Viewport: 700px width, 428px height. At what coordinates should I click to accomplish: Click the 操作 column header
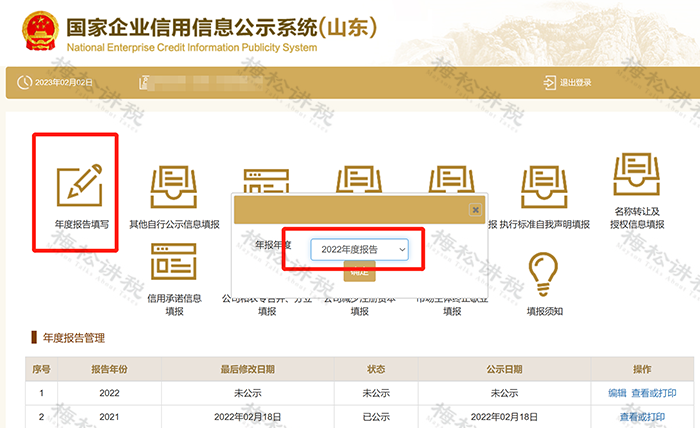[642, 370]
